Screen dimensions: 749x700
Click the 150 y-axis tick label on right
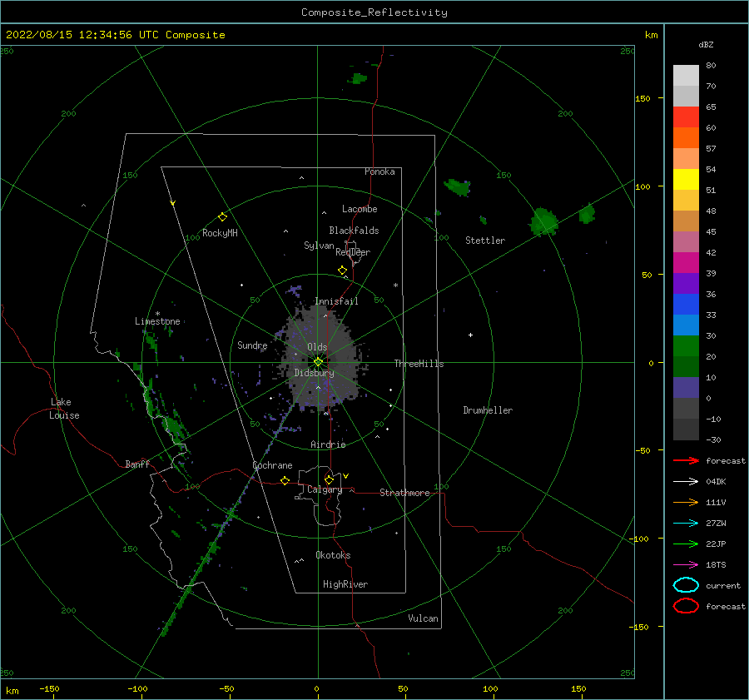coord(642,98)
